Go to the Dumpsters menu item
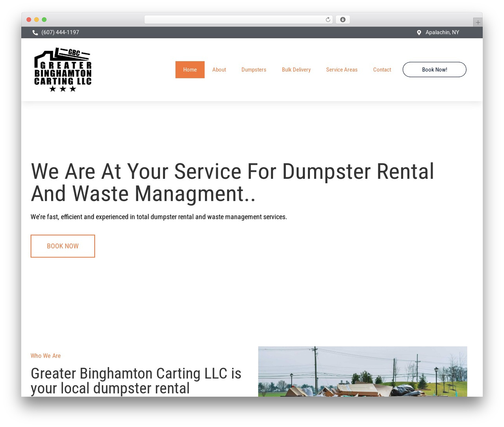This screenshot has width=504, height=427. (254, 70)
